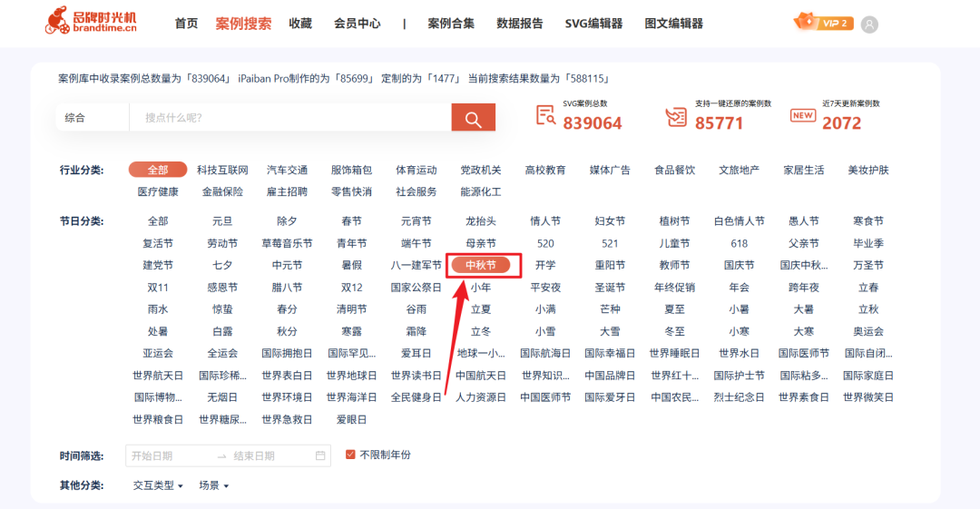Select the 情人节 holiday filter
The image size is (980, 509).
coord(545,221)
